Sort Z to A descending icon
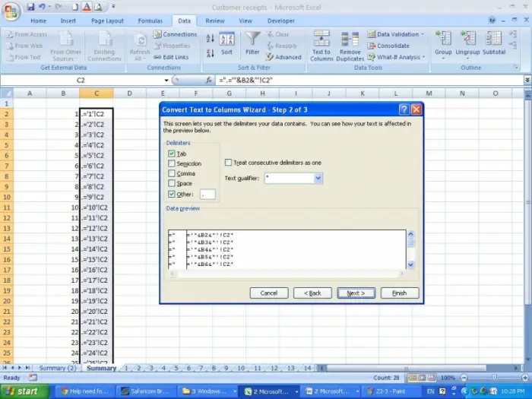Viewport: 532px width, 399px height. (x=210, y=53)
